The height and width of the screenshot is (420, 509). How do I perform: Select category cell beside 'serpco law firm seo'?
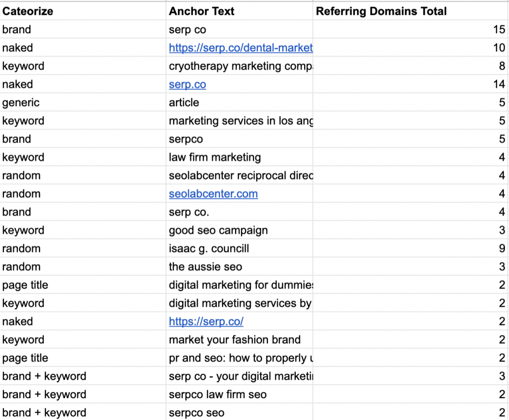[83, 394]
